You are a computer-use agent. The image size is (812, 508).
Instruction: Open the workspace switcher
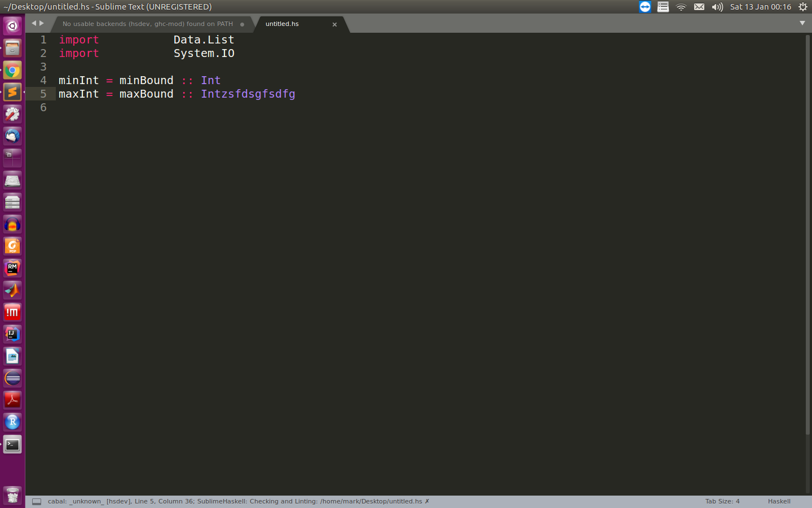pyautogui.click(x=12, y=158)
